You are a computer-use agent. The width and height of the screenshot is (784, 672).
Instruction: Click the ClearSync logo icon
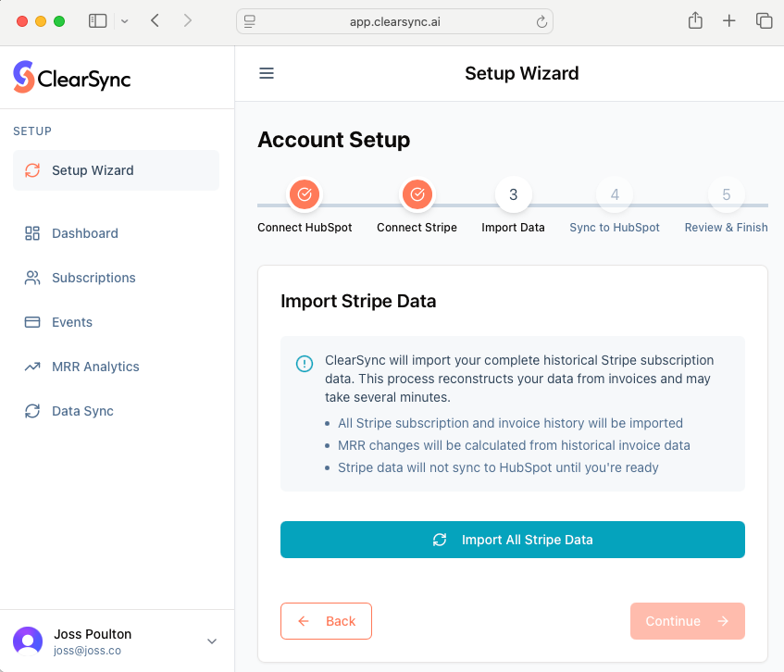pos(24,78)
